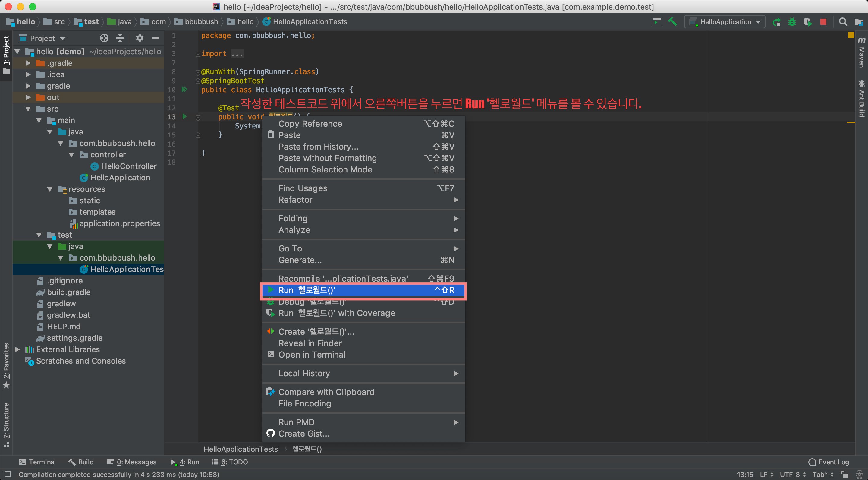
Task: Open the Event Log
Action: click(x=829, y=462)
